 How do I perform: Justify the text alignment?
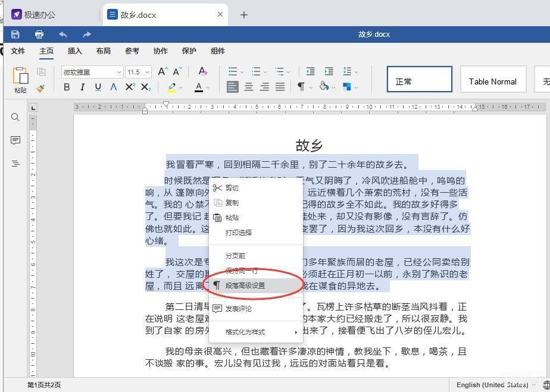click(x=280, y=87)
